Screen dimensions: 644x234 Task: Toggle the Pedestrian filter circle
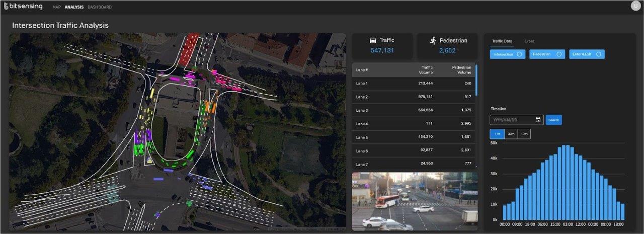coord(559,54)
